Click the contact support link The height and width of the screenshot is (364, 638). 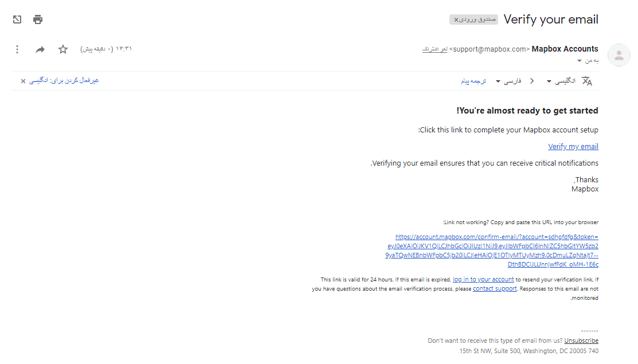494,288
